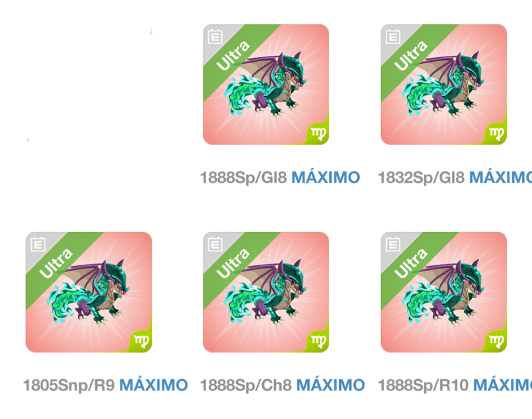This screenshot has width=532, height=419.
Task: Click the calendar icon on 1888Sp/R10 card
Action: [393, 244]
